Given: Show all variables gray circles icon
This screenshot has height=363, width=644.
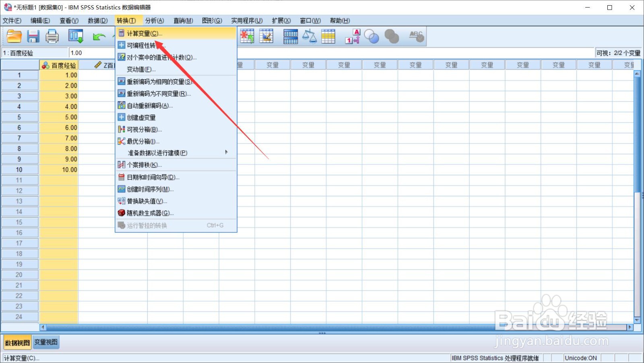Looking at the screenshot, I should (x=391, y=36).
